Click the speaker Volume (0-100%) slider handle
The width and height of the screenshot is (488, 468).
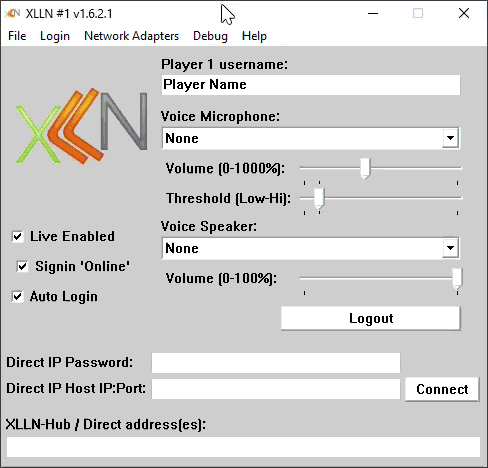457,278
